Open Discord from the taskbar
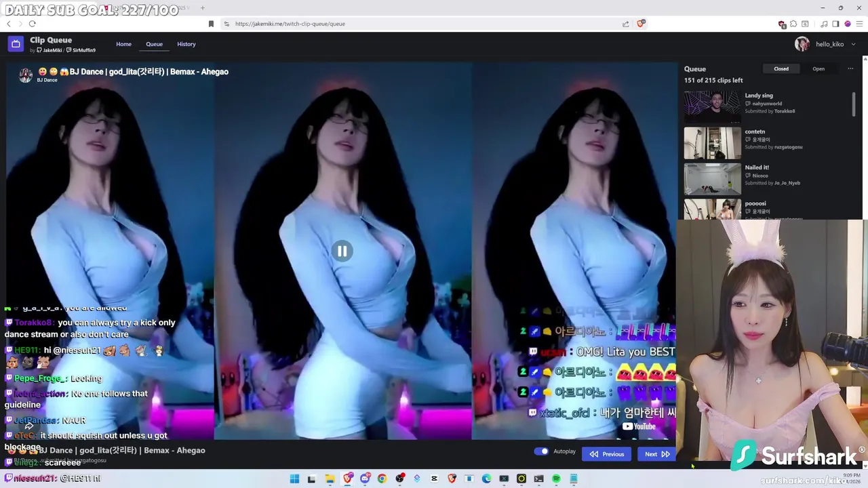The height and width of the screenshot is (488, 868). pyautogui.click(x=366, y=479)
